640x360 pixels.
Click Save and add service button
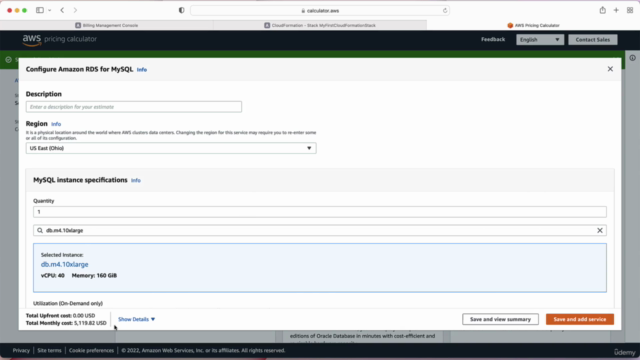(580, 319)
